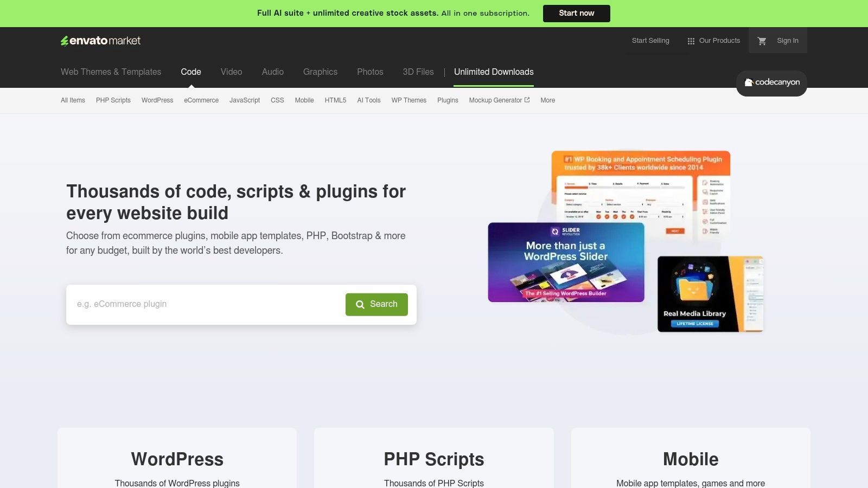Click the Sign In link
This screenshot has width=868, height=488.
coord(787,40)
